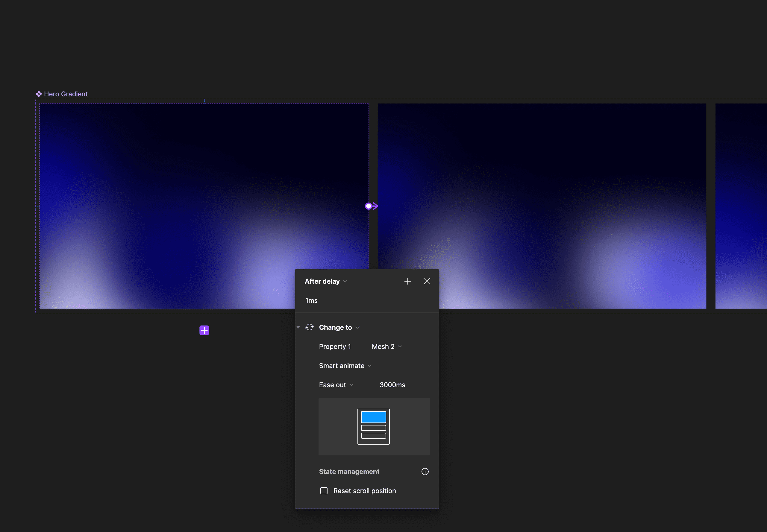Click the plus icon to add an action
The width and height of the screenshot is (767, 532).
click(407, 281)
